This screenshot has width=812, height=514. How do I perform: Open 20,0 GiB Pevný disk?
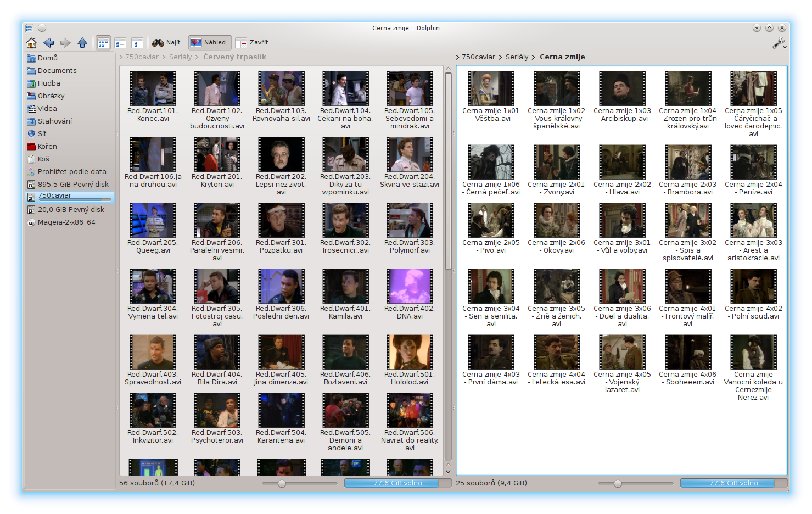pos(70,210)
